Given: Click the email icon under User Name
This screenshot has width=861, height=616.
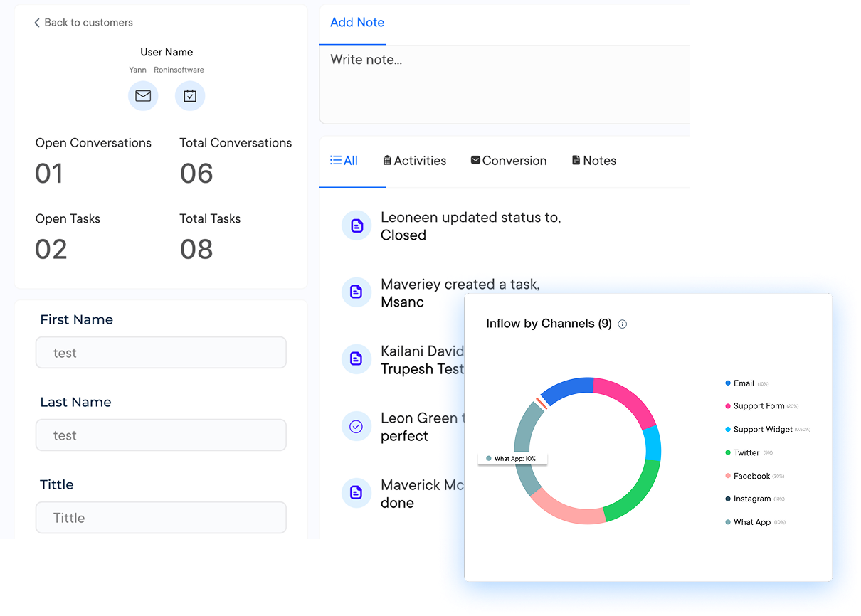Looking at the screenshot, I should click(x=143, y=95).
